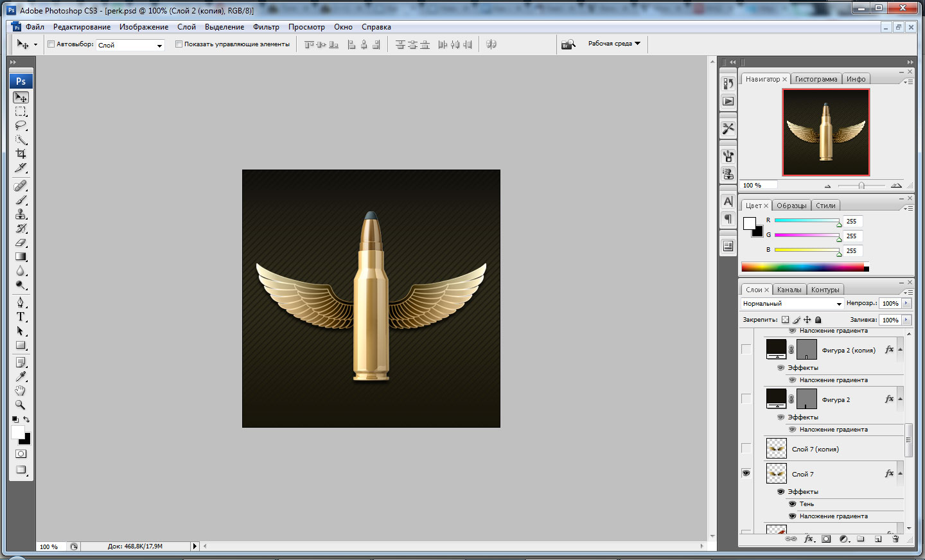Open the Непрозр. opacity slider arrow
The width and height of the screenshot is (925, 560).
906,303
